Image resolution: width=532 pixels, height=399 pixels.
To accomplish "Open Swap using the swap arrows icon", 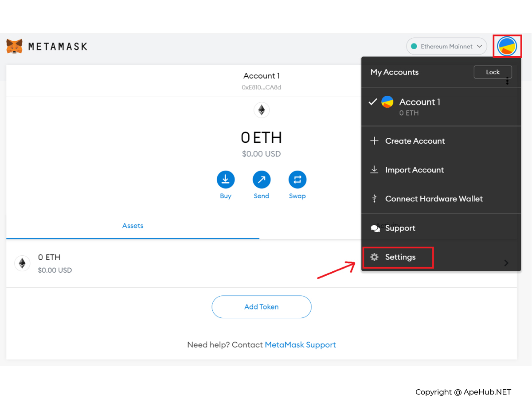I will 297,179.
